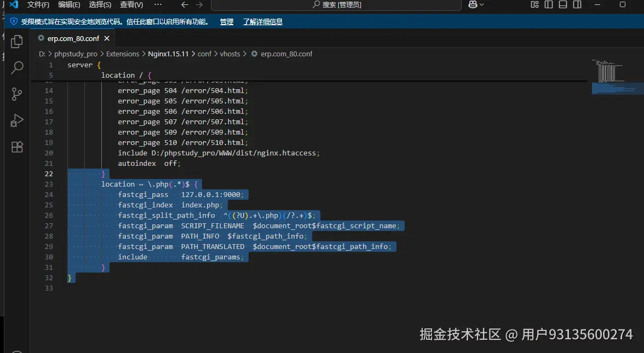
Task: Click the conf breadcrumb
Action: 204,54
